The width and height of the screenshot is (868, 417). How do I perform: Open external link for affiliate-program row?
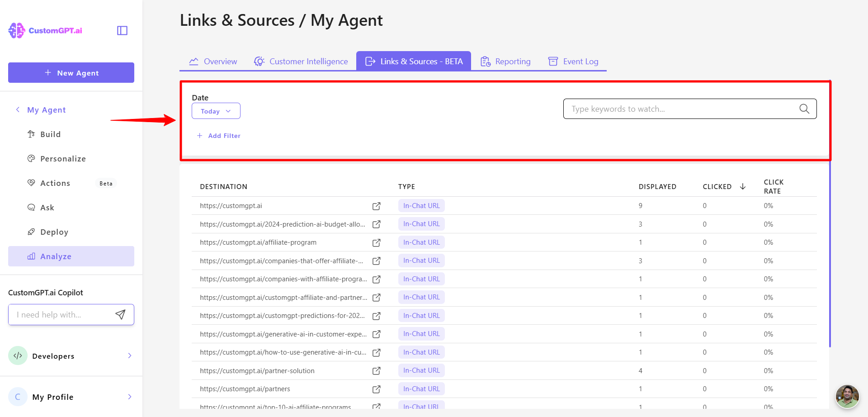[376, 243]
